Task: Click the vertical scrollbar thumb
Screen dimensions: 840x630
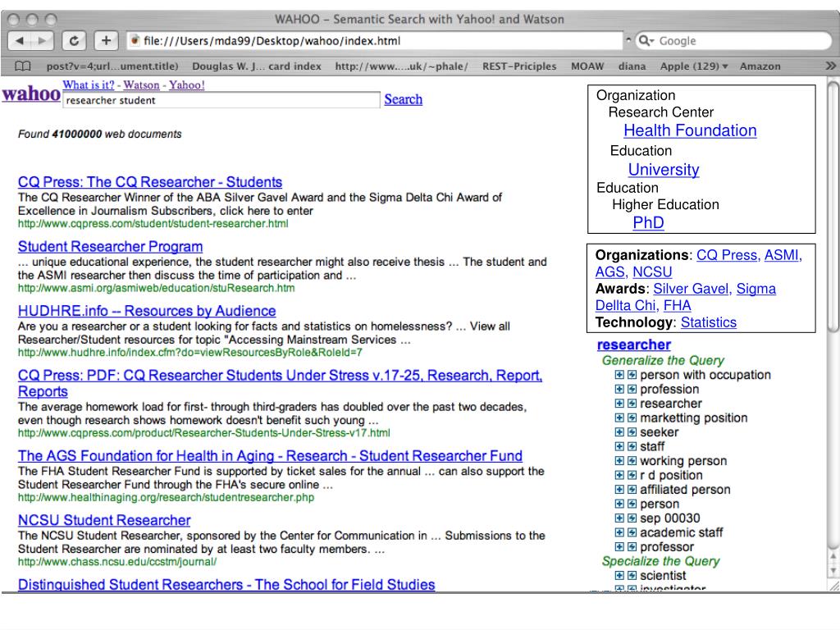Action: tap(833, 206)
